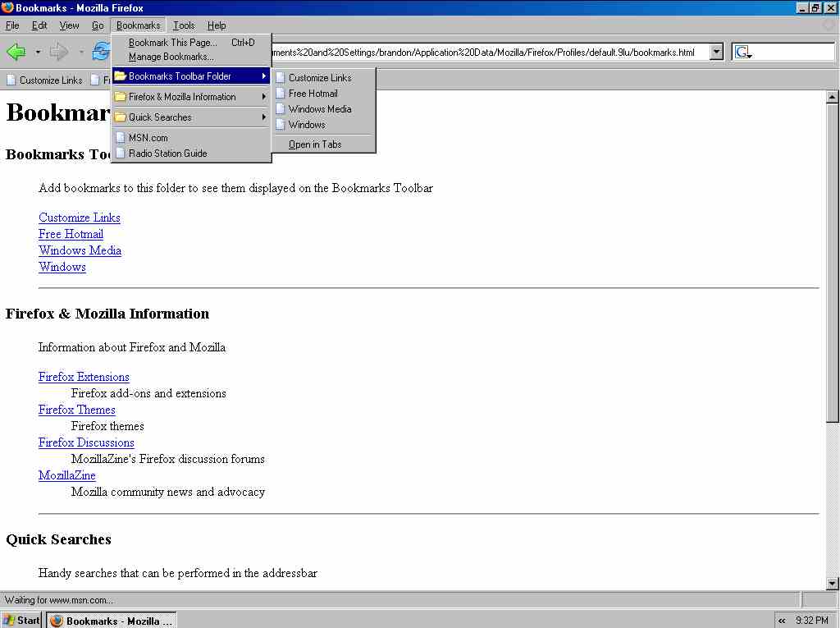Click the Customize Links toolbar bookmark icon
Screen dimensions: 840x628
click(x=11, y=80)
